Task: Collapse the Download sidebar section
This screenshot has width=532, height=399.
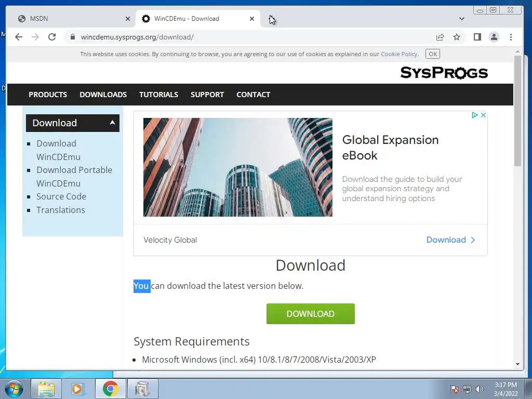Action: [73, 123]
